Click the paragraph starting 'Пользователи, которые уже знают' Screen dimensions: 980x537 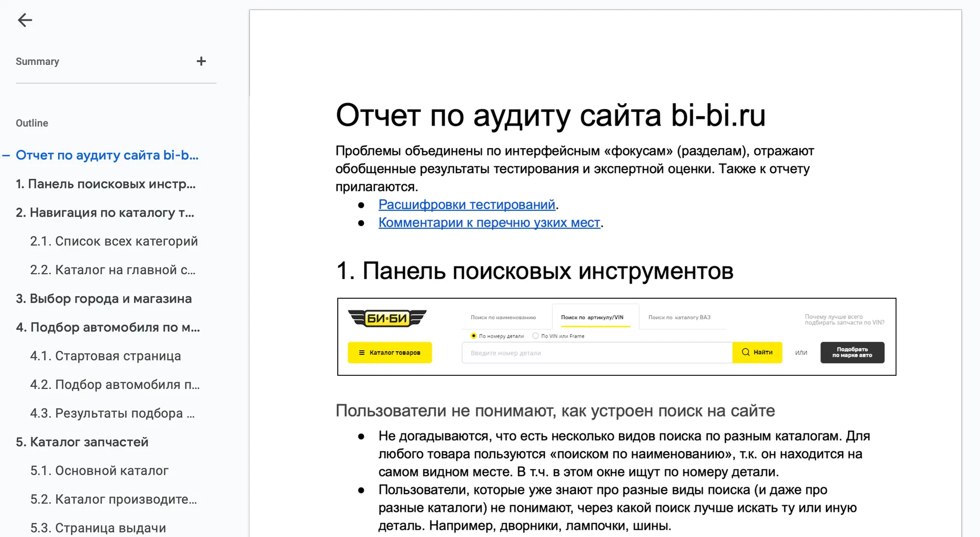pos(618,508)
